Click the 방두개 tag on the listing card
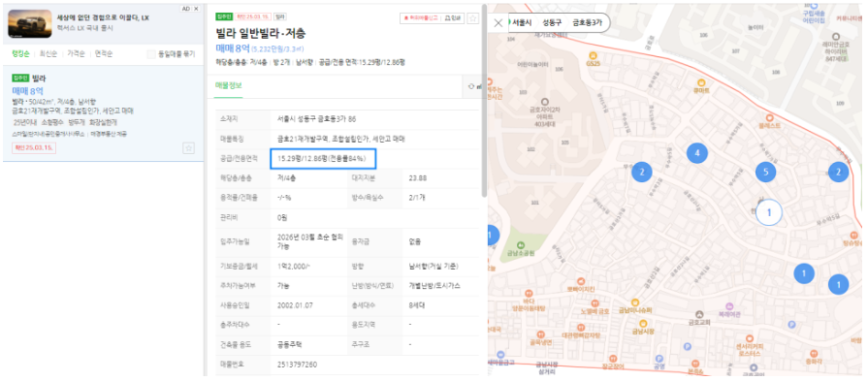Viewport: 868px width, 381px height. [77, 122]
